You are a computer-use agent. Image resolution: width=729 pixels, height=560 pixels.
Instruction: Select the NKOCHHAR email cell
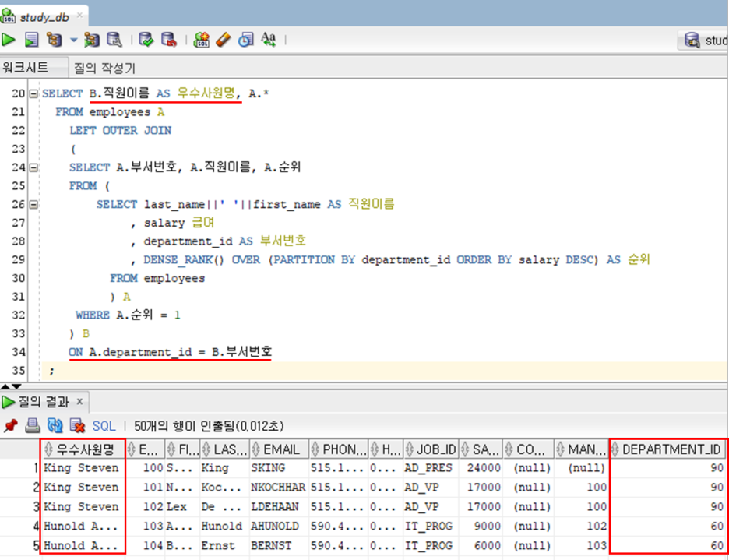point(280,488)
